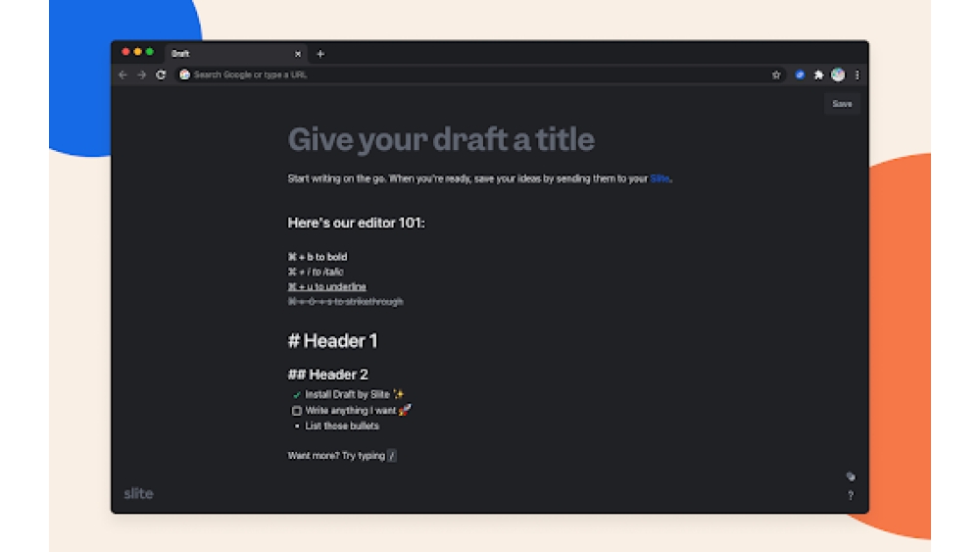Click the 'Here's our editor 101:' heading
This screenshot has height=552, width=980.
pos(357,223)
